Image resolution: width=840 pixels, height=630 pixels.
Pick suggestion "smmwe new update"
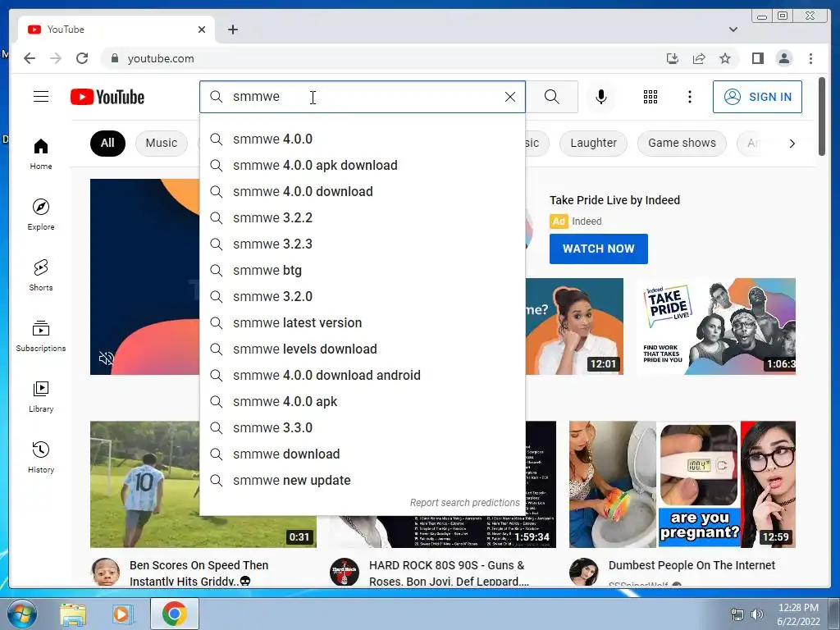362,480
